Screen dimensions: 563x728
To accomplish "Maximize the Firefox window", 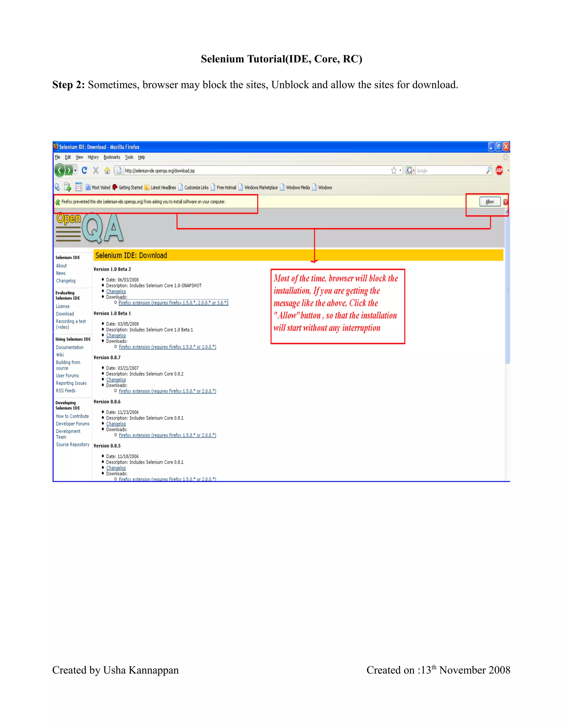I will 499,147.
